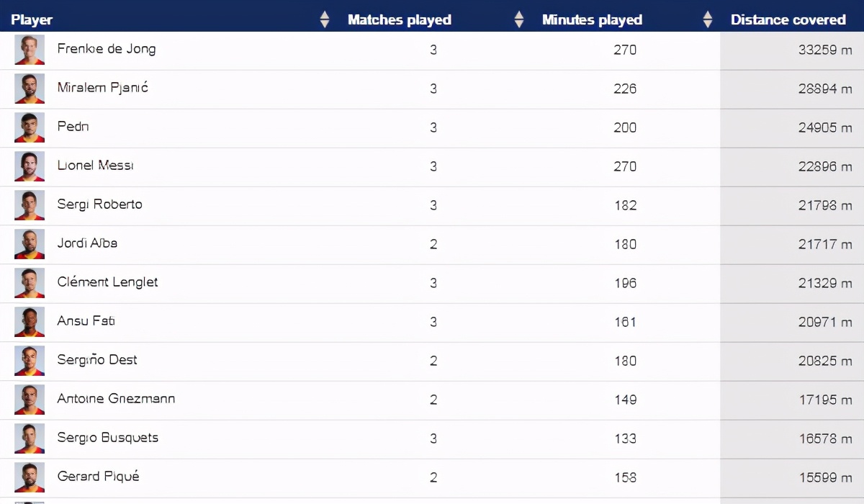Viewport: 864px width, 504px height.
Task: Open the Clément Lenglet name link
Action: tap(107, 282)
